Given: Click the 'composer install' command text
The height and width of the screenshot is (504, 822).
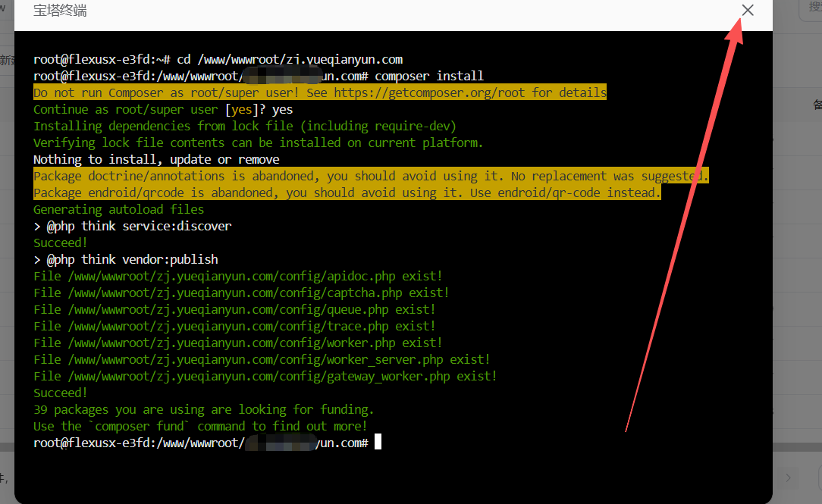Looking at the screenshot, I should pyautogui.click(x=428, y=76).
